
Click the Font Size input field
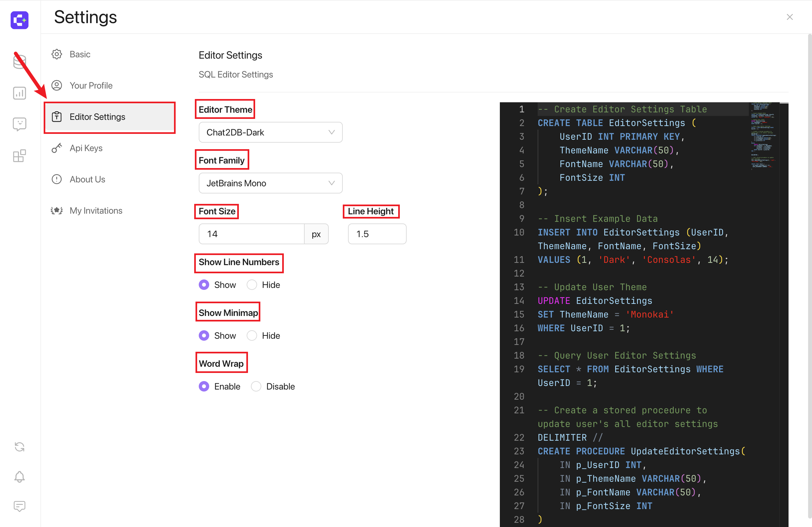[x=252, y=234]
